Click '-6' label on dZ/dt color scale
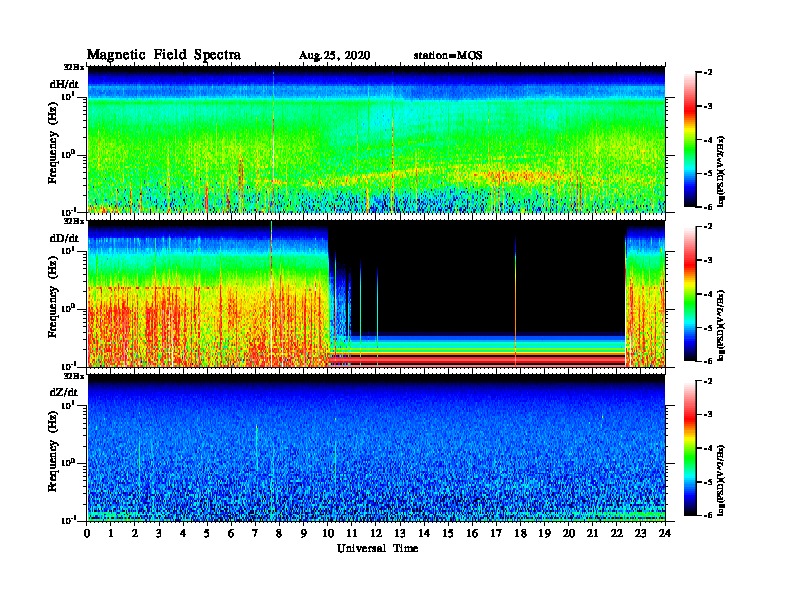Image resolution: width=792 pixels, height=612 pixels. pyautogui.click(x=708, y=515)
